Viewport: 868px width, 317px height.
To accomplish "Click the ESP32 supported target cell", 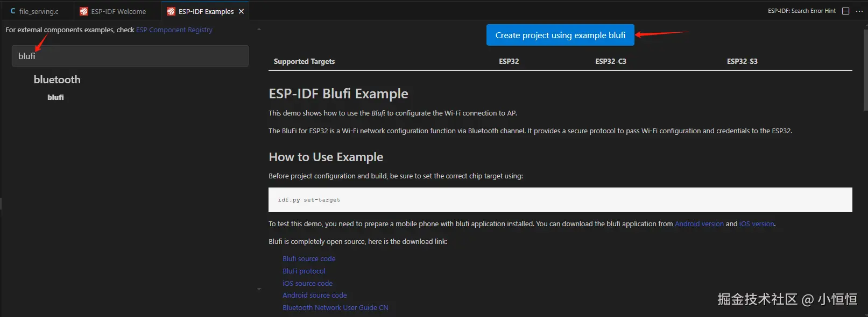I will click(509, 61).
